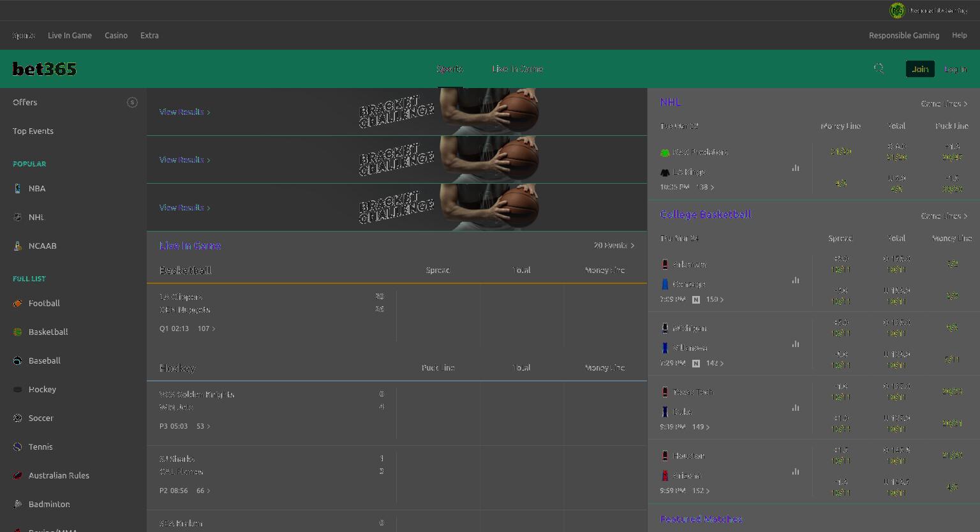Expand the 159 markets for Arkansas vs Gonzaga
980x532 pixels.
point(715,299)
